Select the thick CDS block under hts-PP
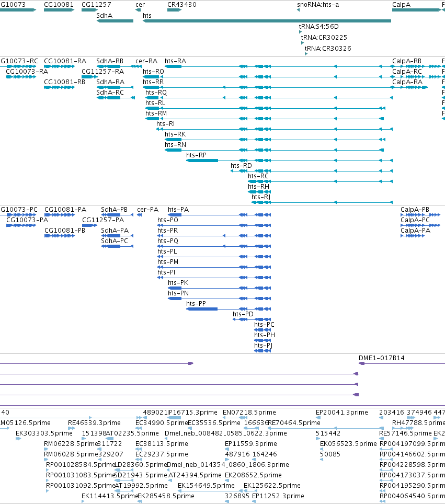 click(x=202, y=309)
